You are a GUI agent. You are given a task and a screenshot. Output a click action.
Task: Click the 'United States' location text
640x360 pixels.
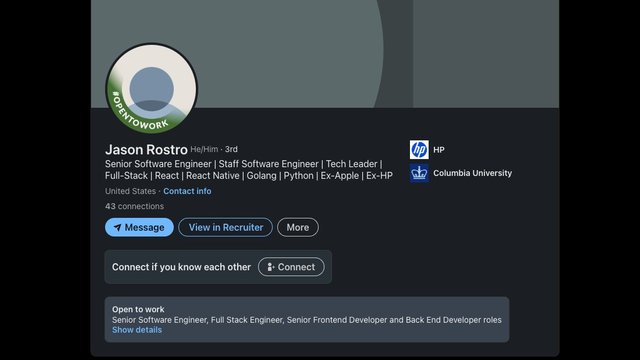130,191
